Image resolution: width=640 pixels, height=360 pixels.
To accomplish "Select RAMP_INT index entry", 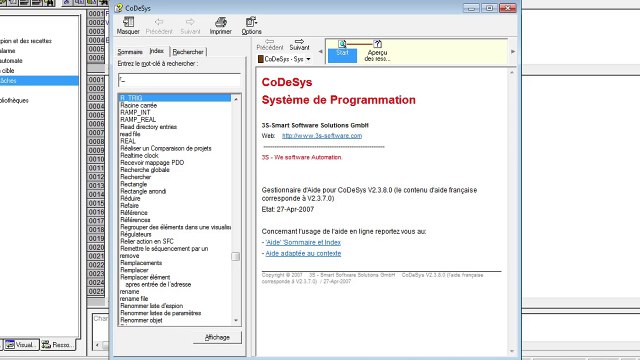I will (135, 112).
